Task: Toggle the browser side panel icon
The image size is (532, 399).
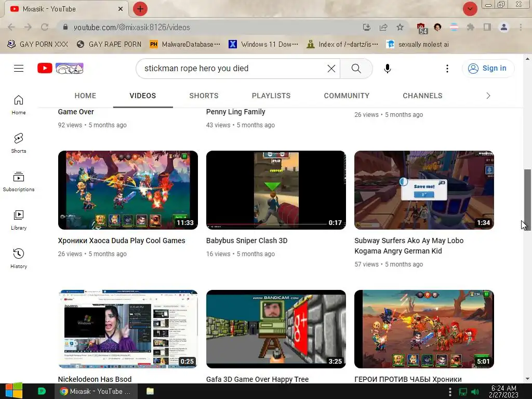Action: (x=487, y=27)
